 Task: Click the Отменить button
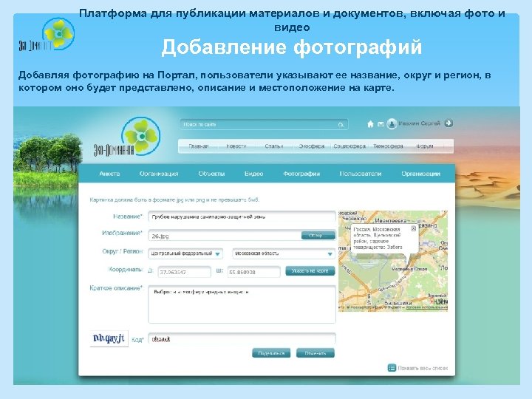316,353
